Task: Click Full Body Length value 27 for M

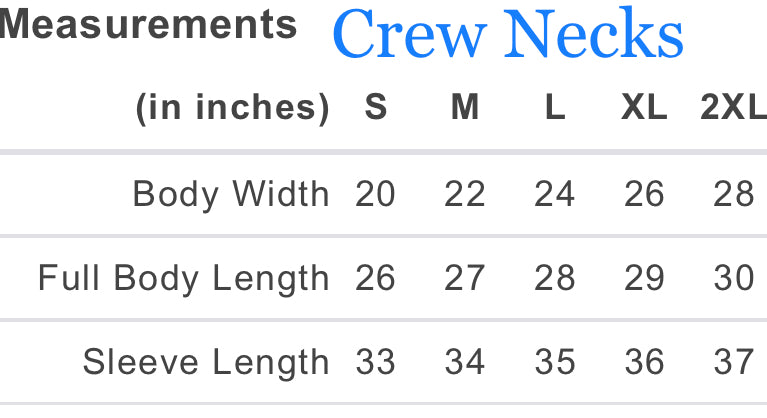Action: click(465, 278)
